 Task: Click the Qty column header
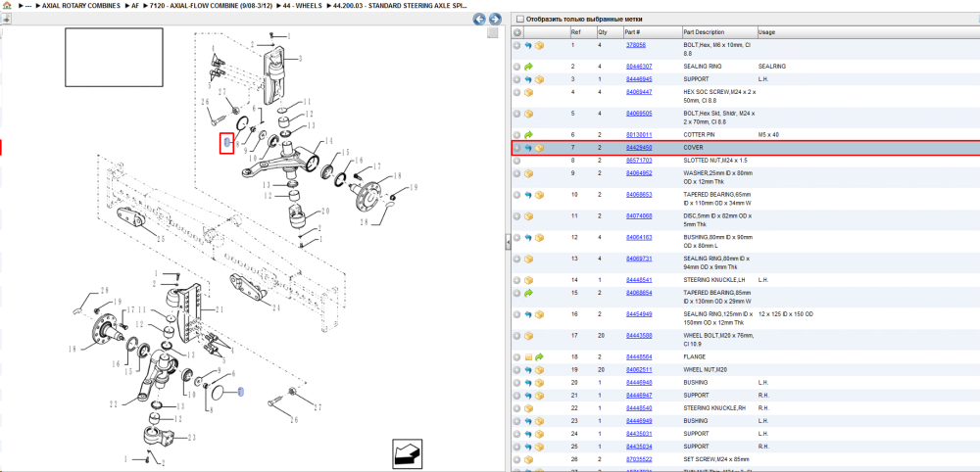[x=603, y=32]
